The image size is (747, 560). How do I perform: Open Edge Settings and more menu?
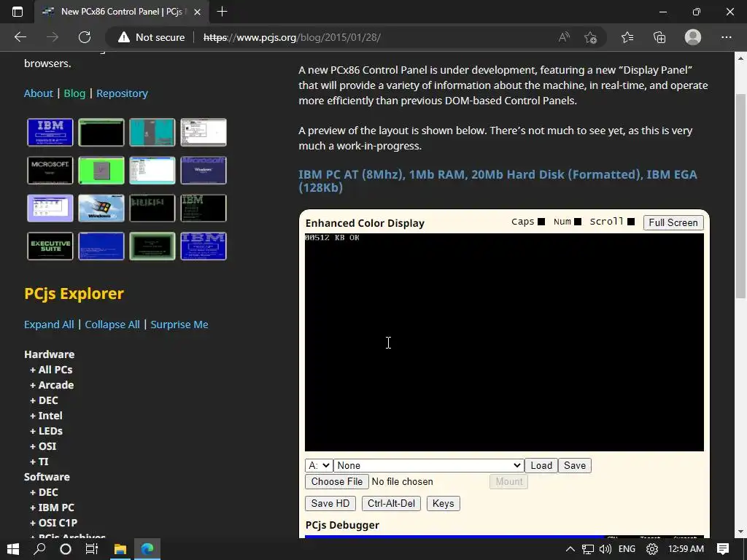(726, 37)
